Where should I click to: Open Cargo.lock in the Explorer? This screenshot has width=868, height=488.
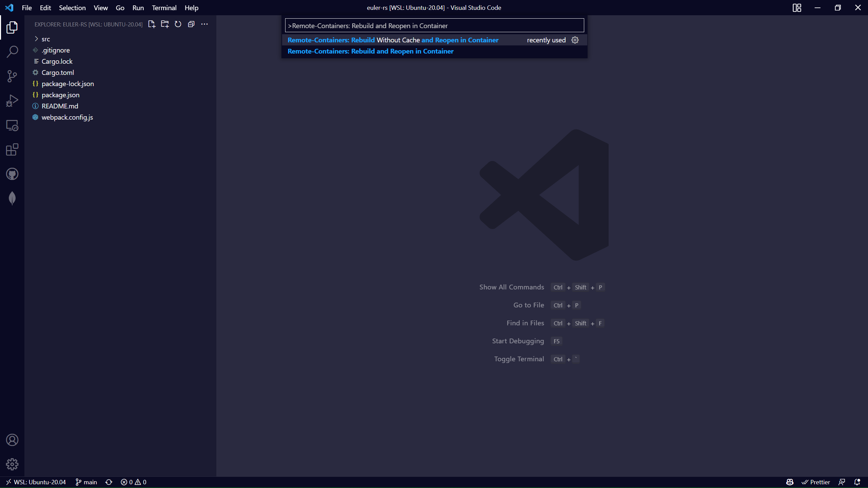click(x=120, y=61)
